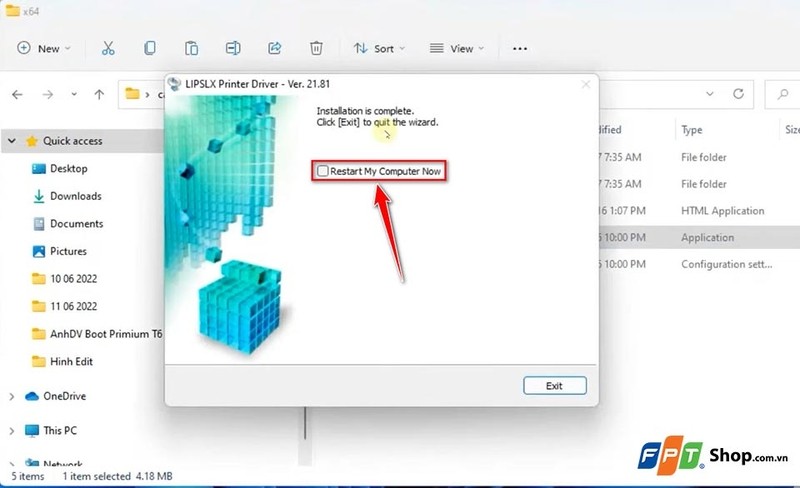Click the Copy icon in Explorer toolbar
This screenshot has height=488, width=800.
149,48
